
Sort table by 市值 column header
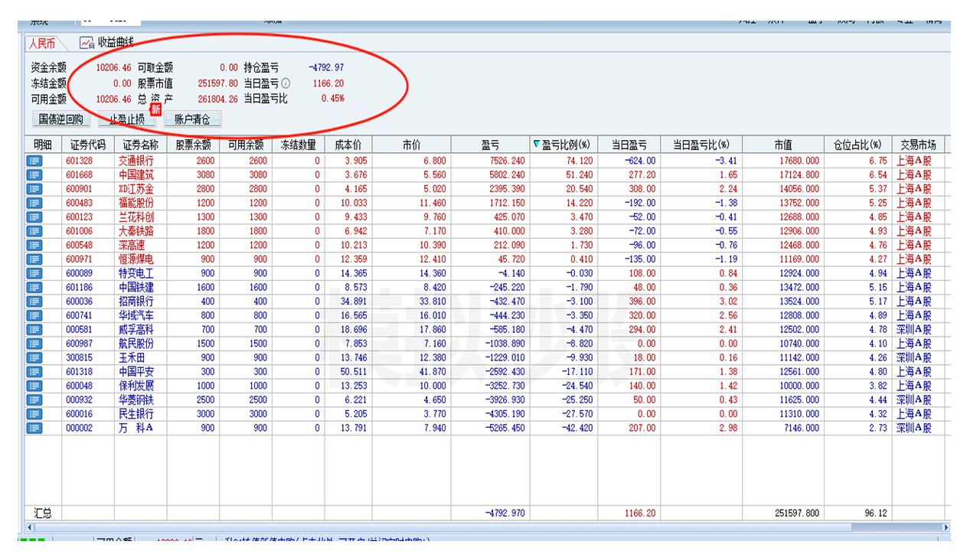[783, 145]
